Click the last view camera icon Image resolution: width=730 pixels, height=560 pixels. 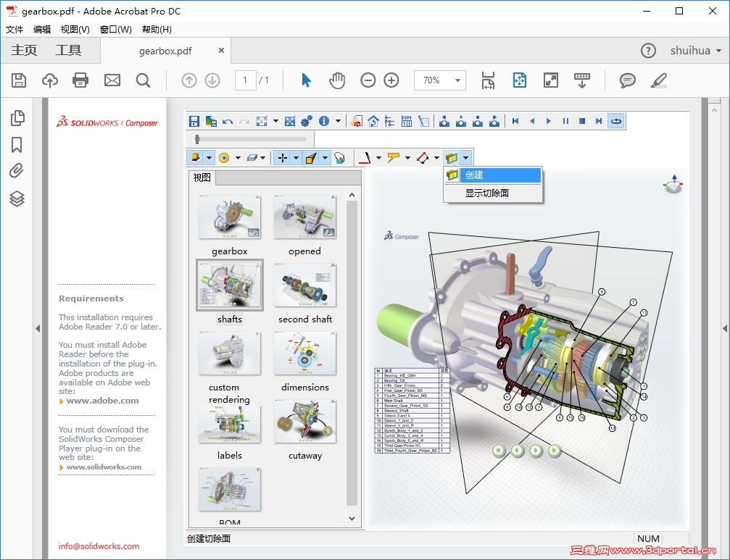(x=494, y=122)
